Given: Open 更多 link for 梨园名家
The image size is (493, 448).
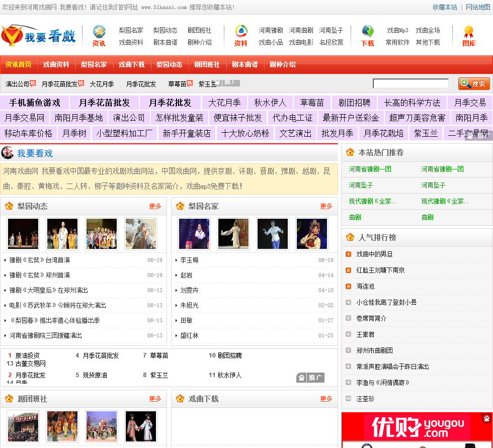Looking at the screenshot, I should (326, 206).
